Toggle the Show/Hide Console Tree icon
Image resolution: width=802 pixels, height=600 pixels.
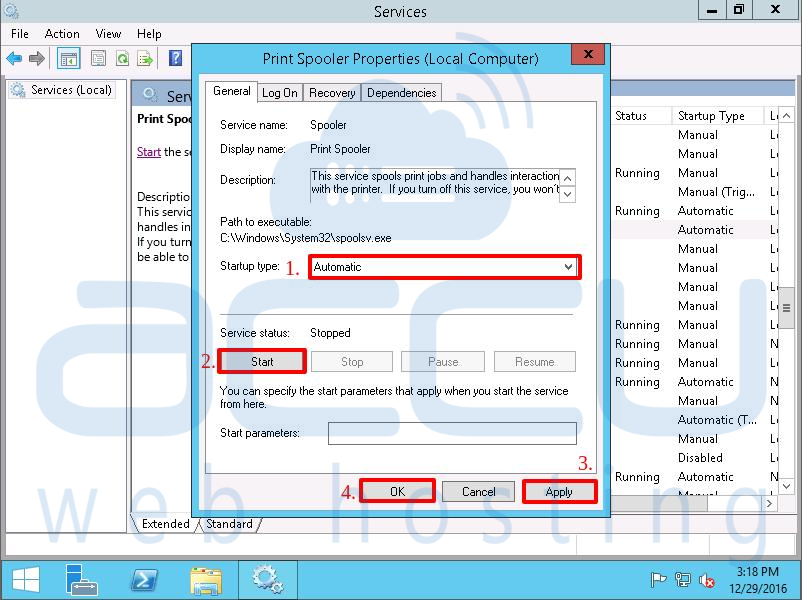69,58
